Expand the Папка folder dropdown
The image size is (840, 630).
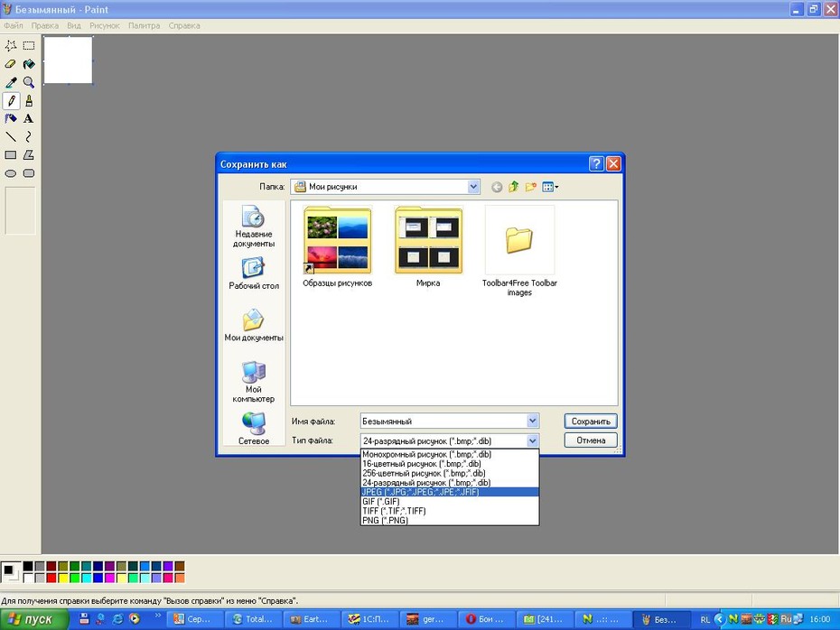tap(473, 187)
